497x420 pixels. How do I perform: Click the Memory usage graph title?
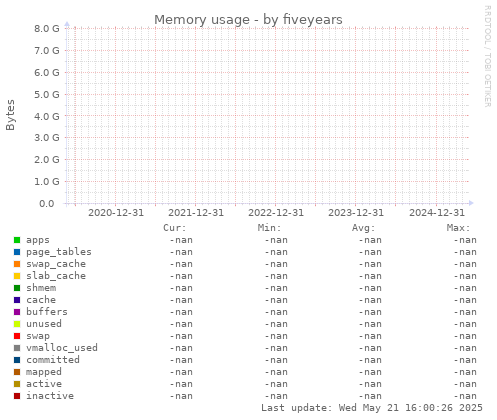pos(248,20)
